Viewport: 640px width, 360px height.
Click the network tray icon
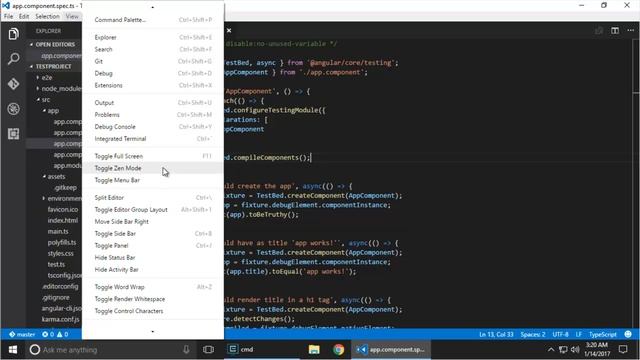[x=563, y=350]
